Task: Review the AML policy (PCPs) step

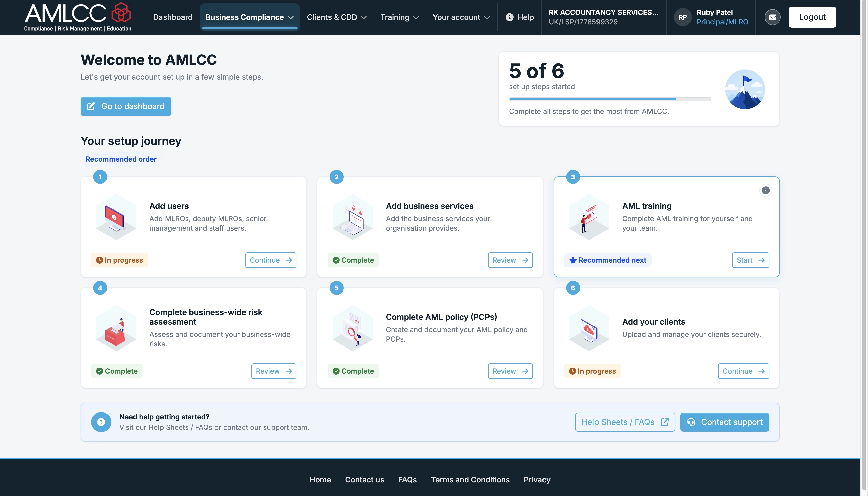Action: pyautogui.click(x=510, y=371)
